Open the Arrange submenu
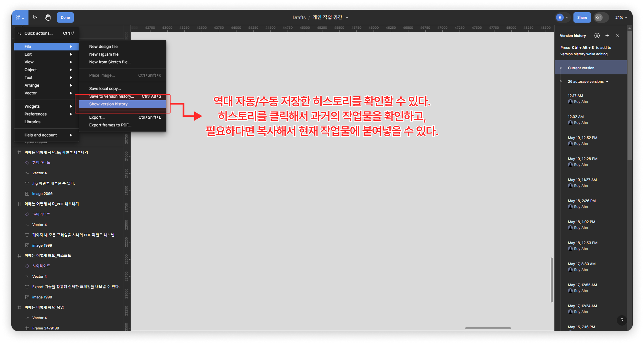 [x=47, y=85]
